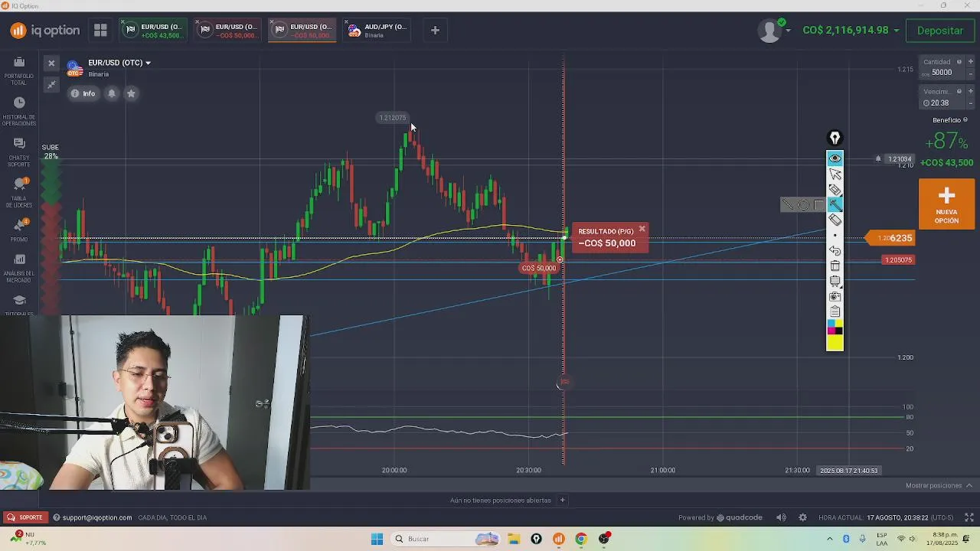The width and height of the screenshot is (980, 551).
Task: Close the EUR/USD chart panel
Action: pos(51,63)
